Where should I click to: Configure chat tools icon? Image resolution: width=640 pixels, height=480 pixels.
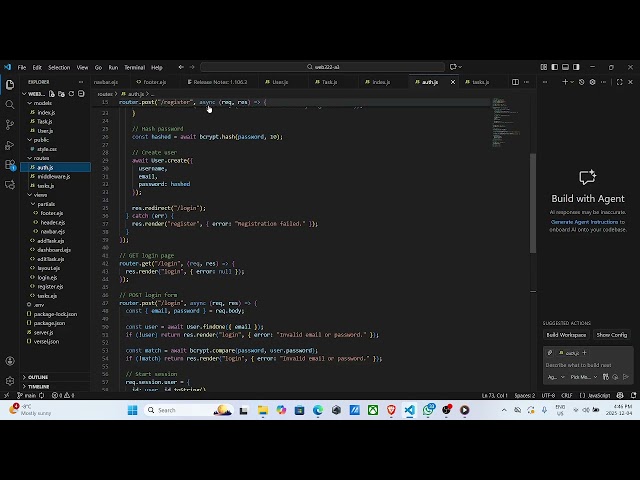click(606, 377)
